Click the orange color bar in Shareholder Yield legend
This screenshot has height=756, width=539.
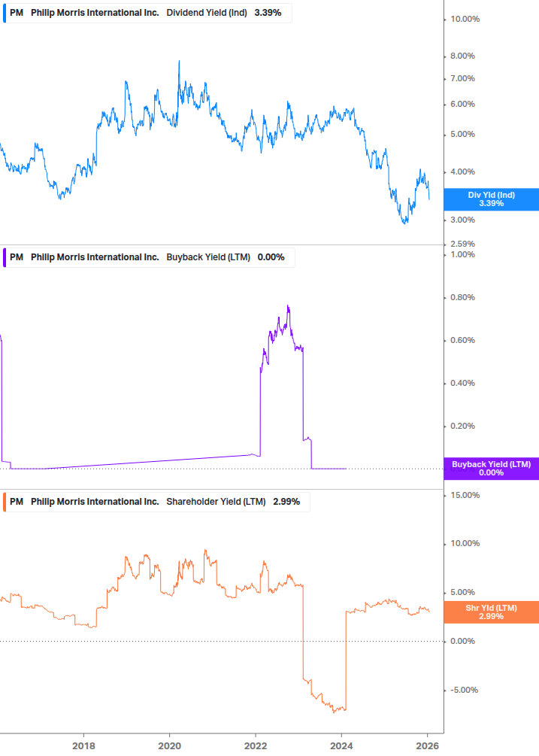5,502
